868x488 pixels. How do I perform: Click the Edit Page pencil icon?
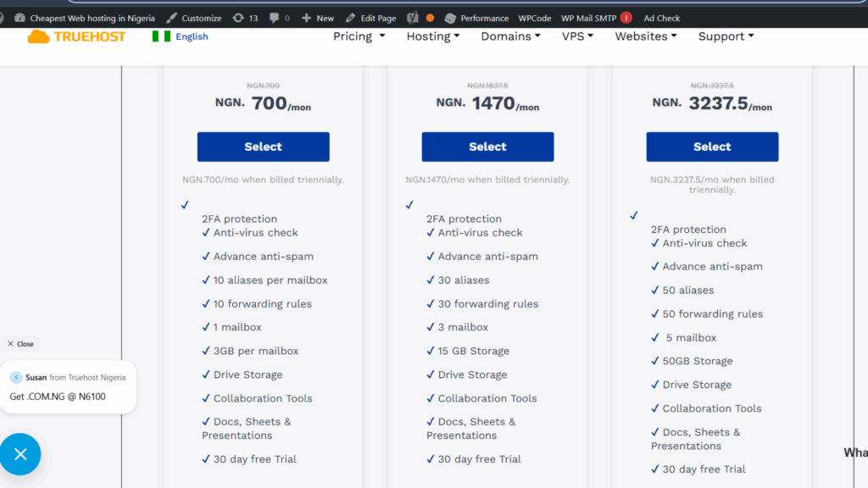click(x=350, y=17)
